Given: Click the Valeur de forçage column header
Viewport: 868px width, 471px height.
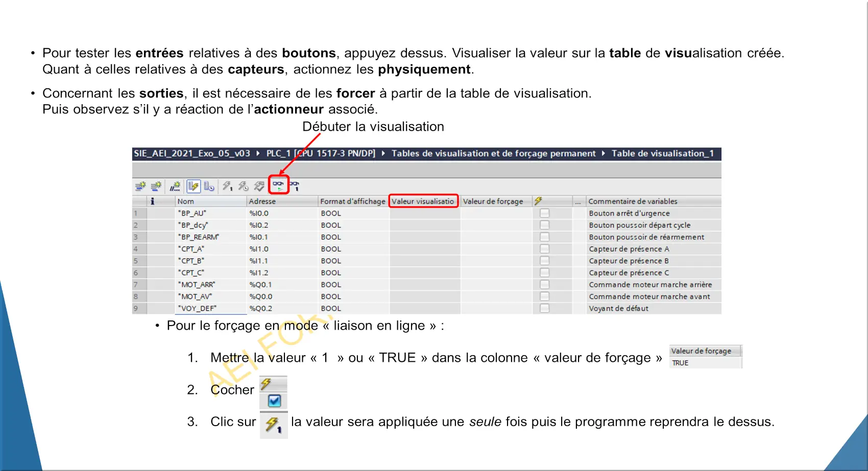Looking at the screenshot, I should 493,202.
